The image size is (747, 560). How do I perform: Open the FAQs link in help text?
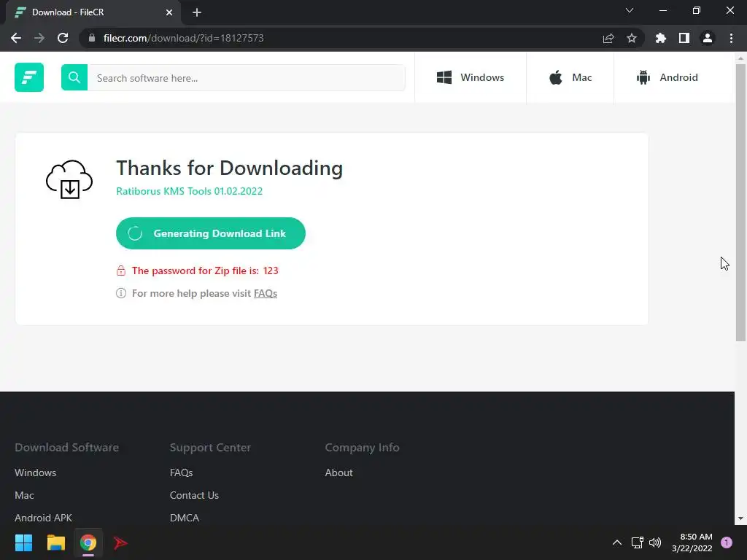[266, 293]
